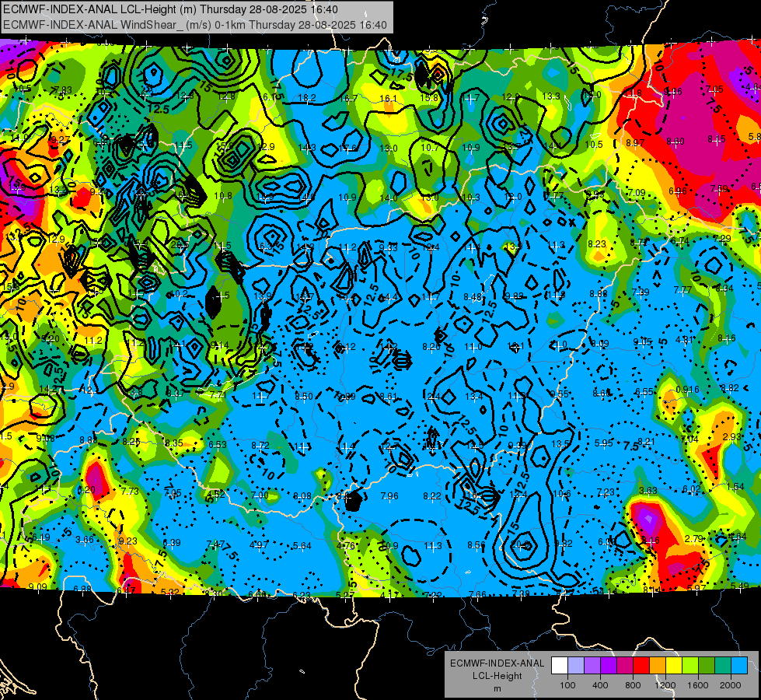
Task: Click the grid value 5.64
Action: tap(302, 545)
